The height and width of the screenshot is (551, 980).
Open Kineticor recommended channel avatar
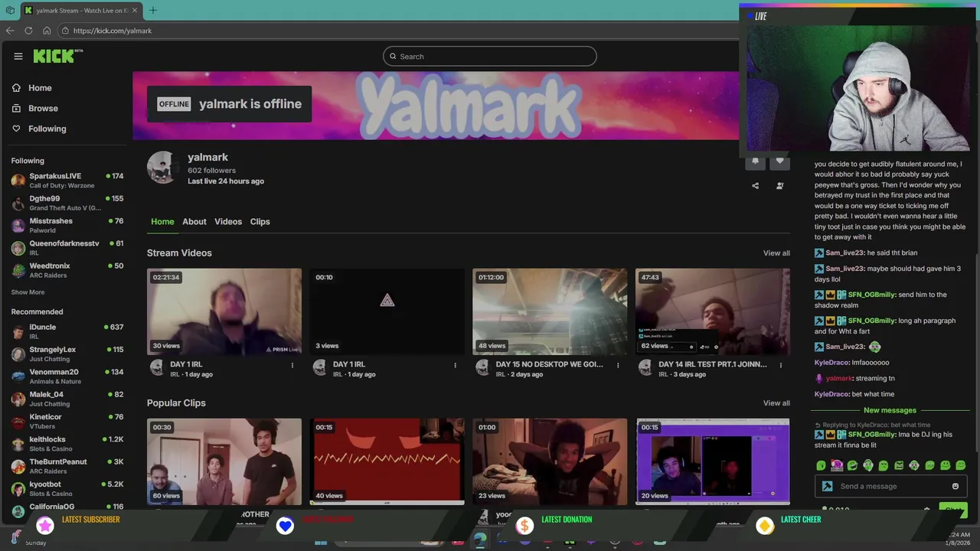coord(18,422)
